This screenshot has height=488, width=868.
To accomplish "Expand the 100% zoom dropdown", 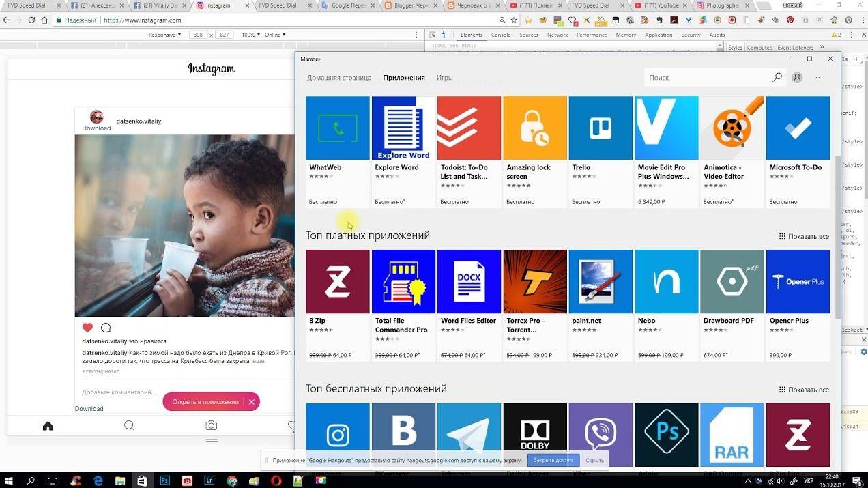I will pos(250,35).
